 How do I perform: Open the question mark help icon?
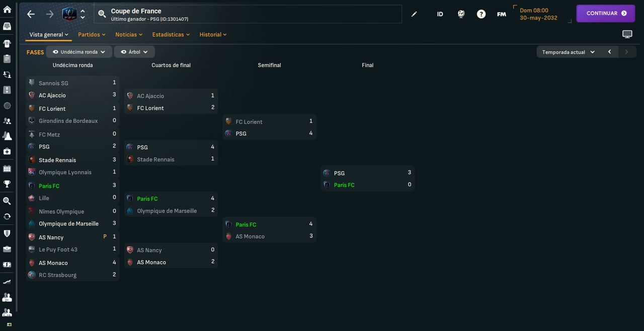coord(481,14)
